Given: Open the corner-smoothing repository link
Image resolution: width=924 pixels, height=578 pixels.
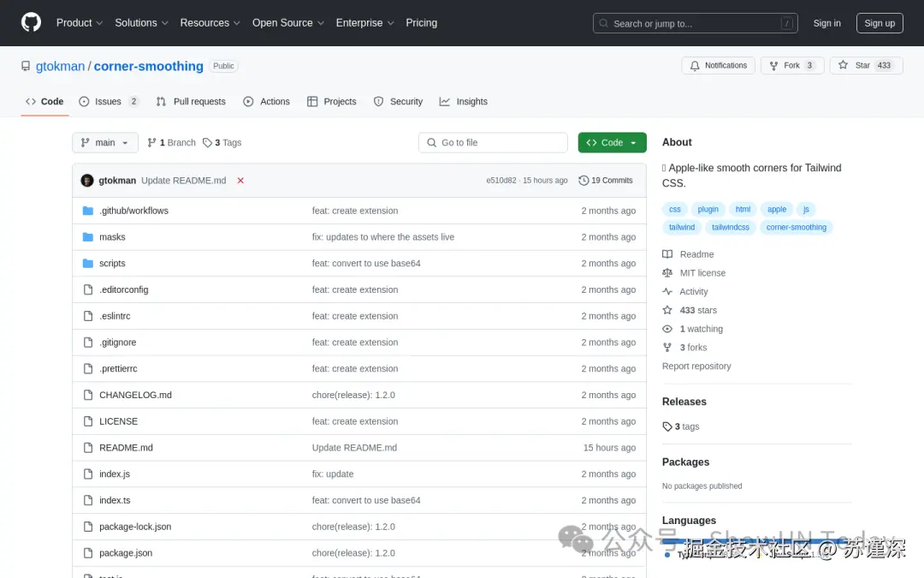Looking at the screenshot, I should point(149,66).
